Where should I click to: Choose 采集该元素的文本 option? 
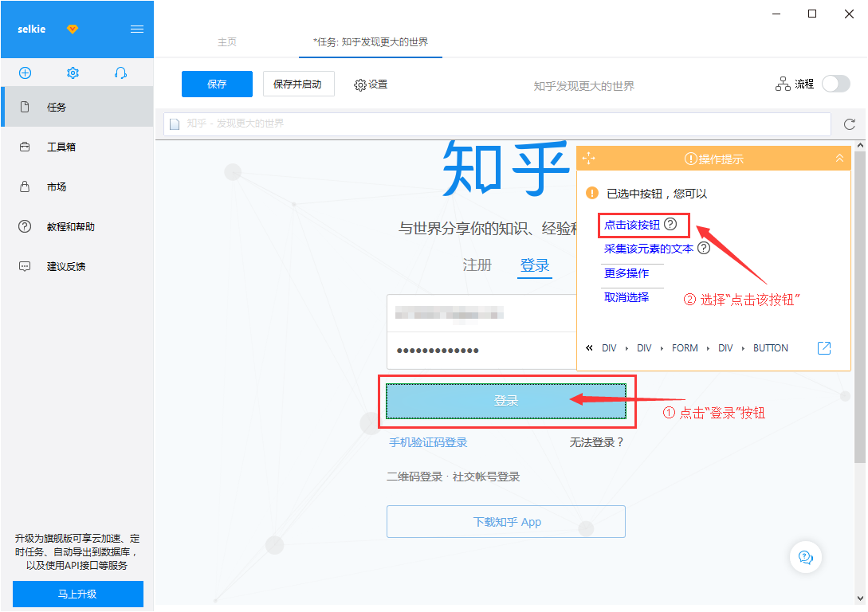649,249
